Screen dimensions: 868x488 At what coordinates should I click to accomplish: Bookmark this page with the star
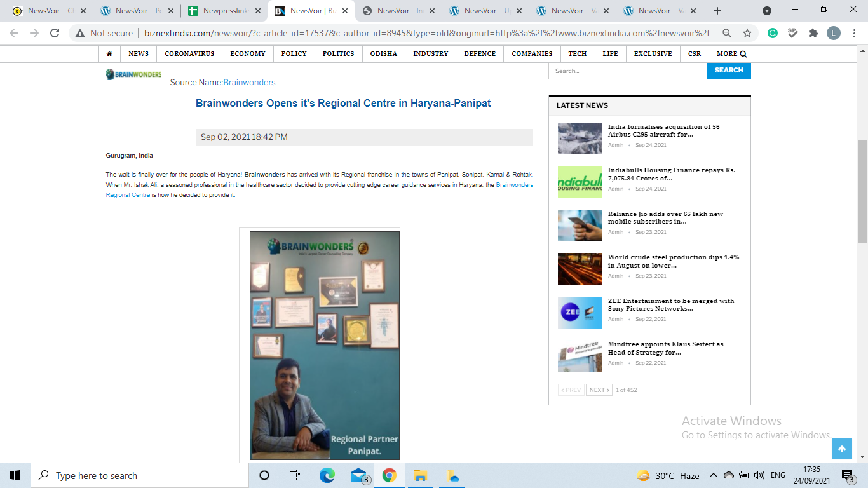(747, 33)
